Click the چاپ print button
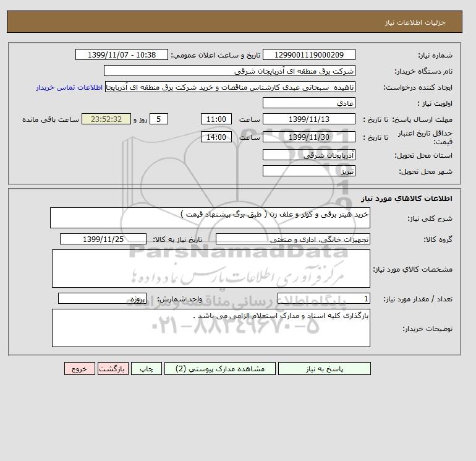476x461 pixels. [147, 369]
